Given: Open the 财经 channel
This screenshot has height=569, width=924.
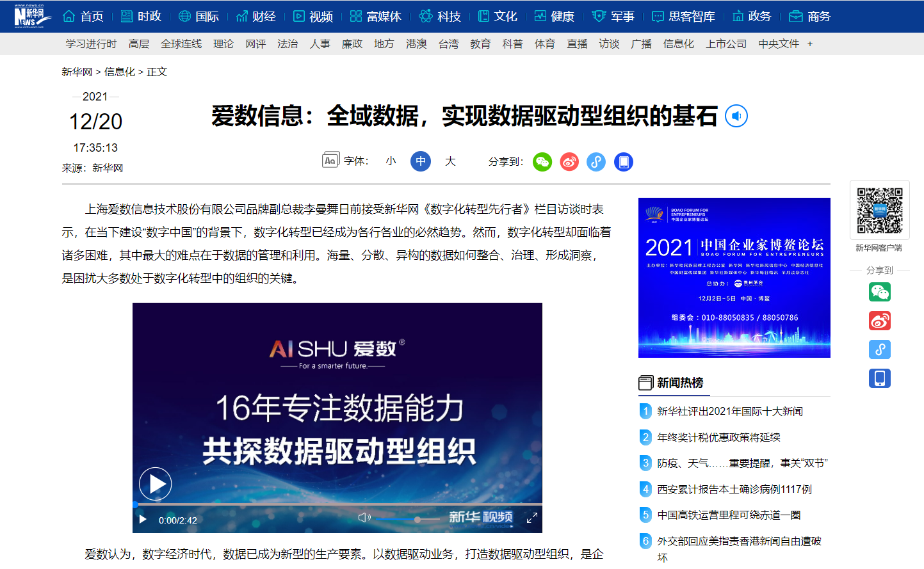Looking at the screenshot, I should click(x=255, y=16).
